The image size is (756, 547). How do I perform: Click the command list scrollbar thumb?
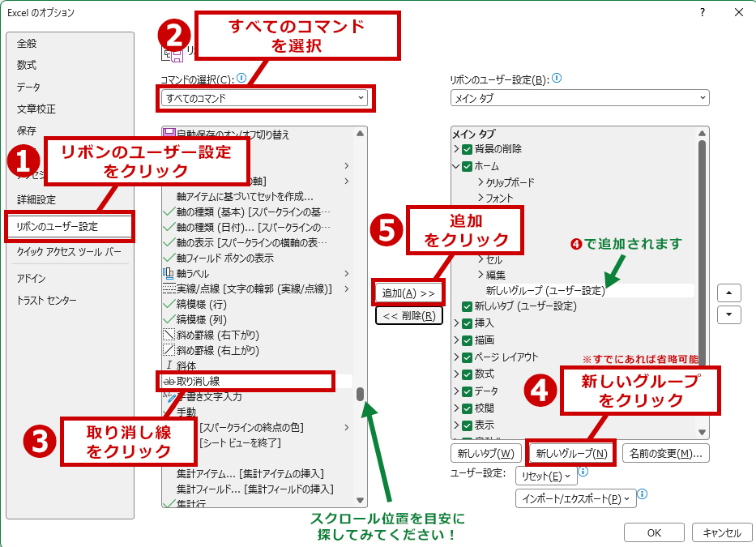pyautogui.click(x=360, y=394)
